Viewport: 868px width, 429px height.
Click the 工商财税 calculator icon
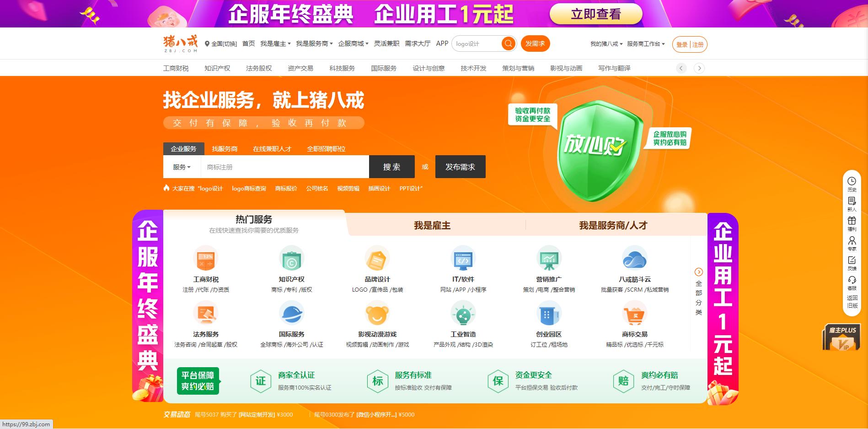(x=206, y=260)
